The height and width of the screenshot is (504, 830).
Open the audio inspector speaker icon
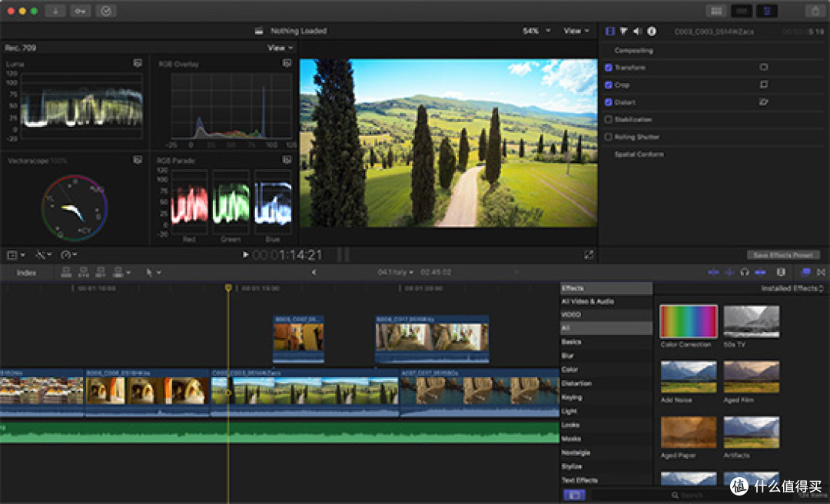[x=637, y=31]
